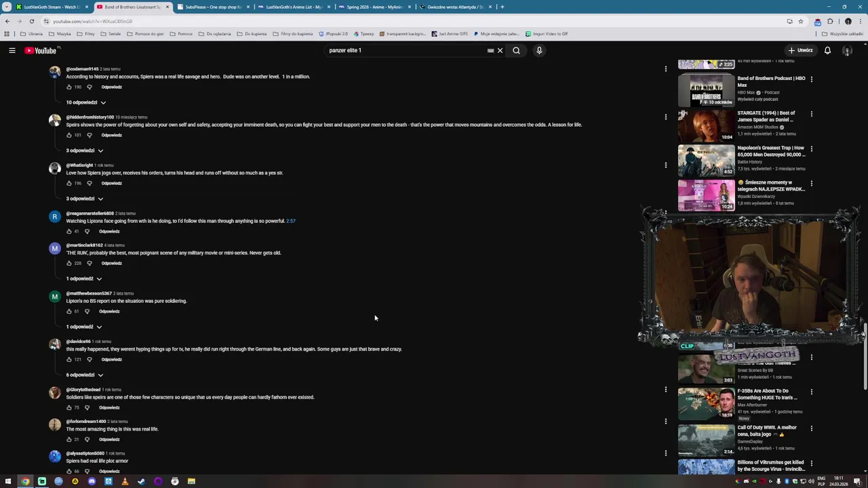868x488 pixels.
Task: Open more options for Call of Duty WWII video
Action: 812,428
